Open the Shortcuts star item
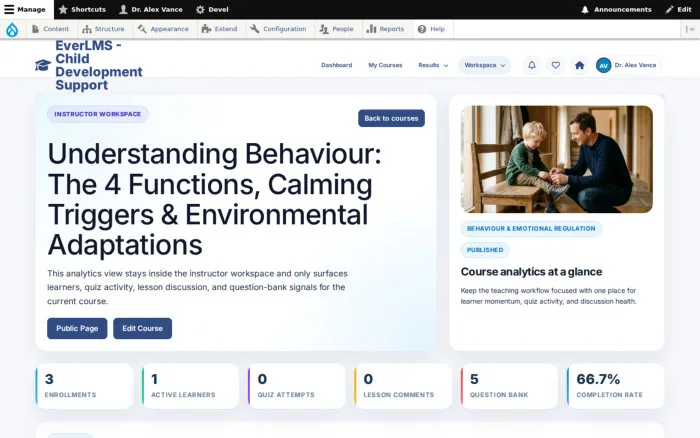The width and height of the screenshot is (700, 438). [82, 9]
